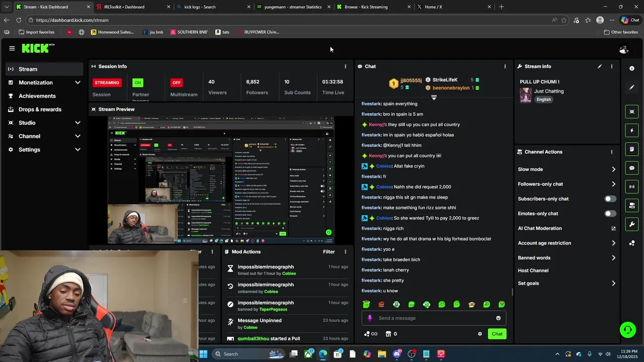This screenshot has width=644, height=362.
Task: Open the Homewood Suites bookmark
Action: (x=112, y=32)
